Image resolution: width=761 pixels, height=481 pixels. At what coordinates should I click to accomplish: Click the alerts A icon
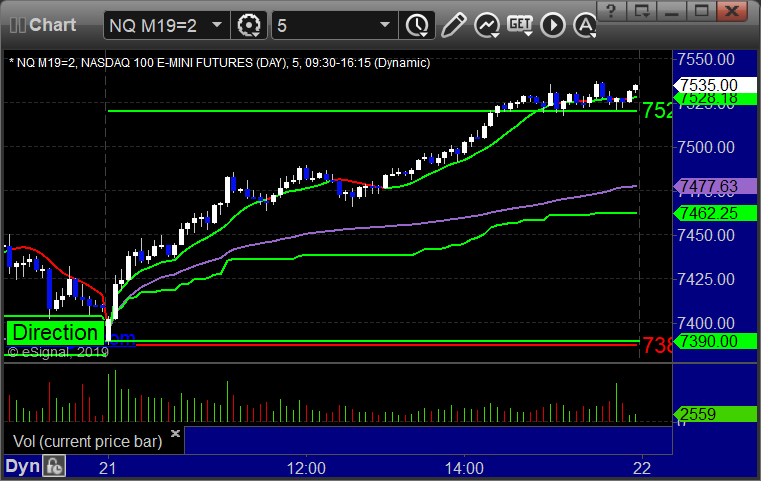click(x=585, y=25)
